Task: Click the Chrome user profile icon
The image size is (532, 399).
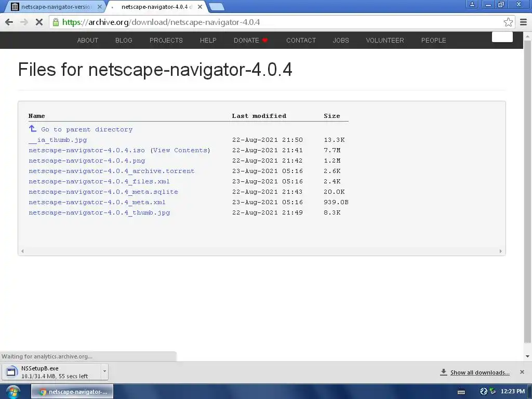Action: (472, 4)
